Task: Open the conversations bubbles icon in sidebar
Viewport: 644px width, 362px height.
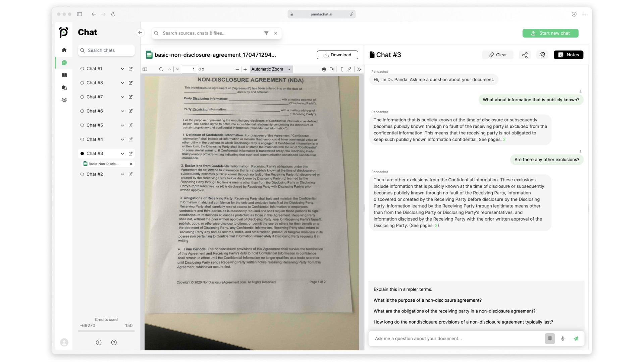Action: click(64, 88)
